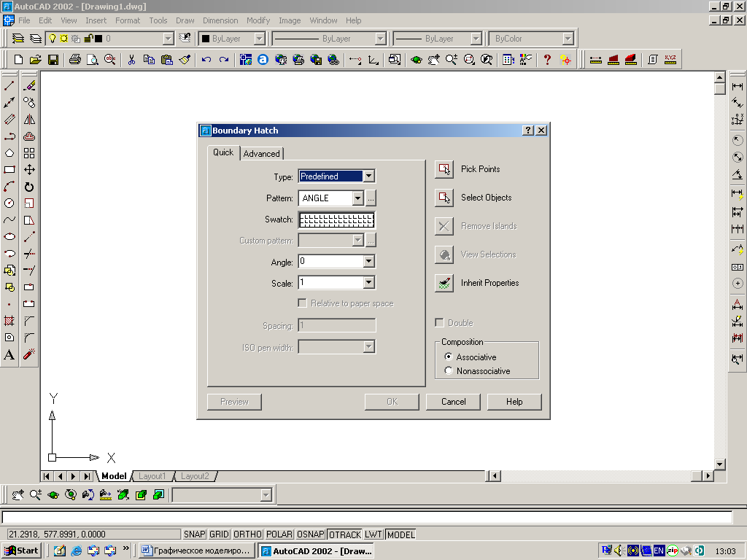This screenshot has width=747, height=560.
Task: Select the Array modify tool
Action: click(x=29, y=153)
